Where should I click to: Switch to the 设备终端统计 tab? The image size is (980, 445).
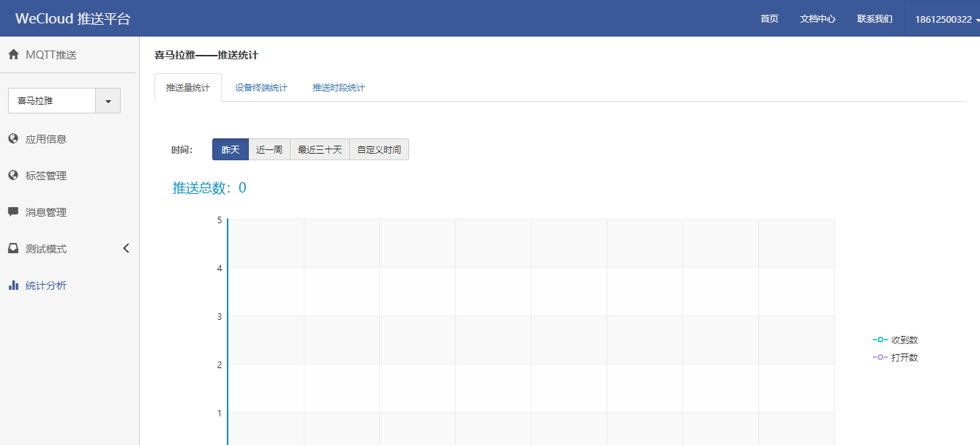[261, 88]
